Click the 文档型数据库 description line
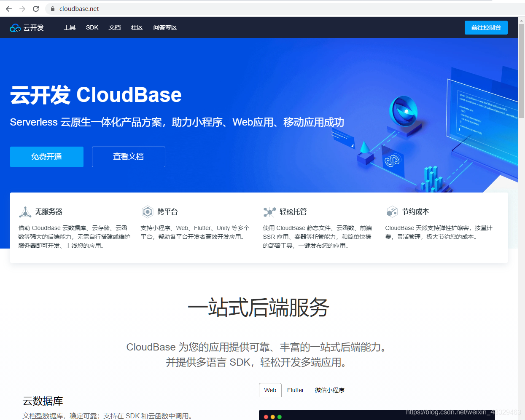525x420 pixels. click(109, 416)
